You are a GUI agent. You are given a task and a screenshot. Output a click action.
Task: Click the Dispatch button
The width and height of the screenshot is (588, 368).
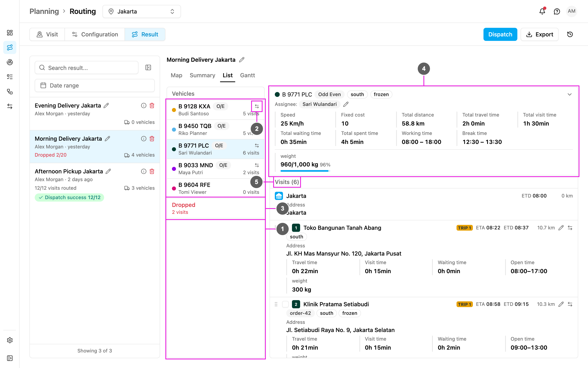[500, 34]
